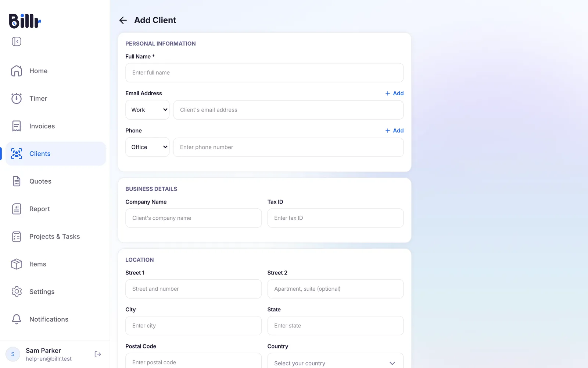Focus the Enter phone number field
Viewport: 588px width, 368px height.
coord(288,147)
